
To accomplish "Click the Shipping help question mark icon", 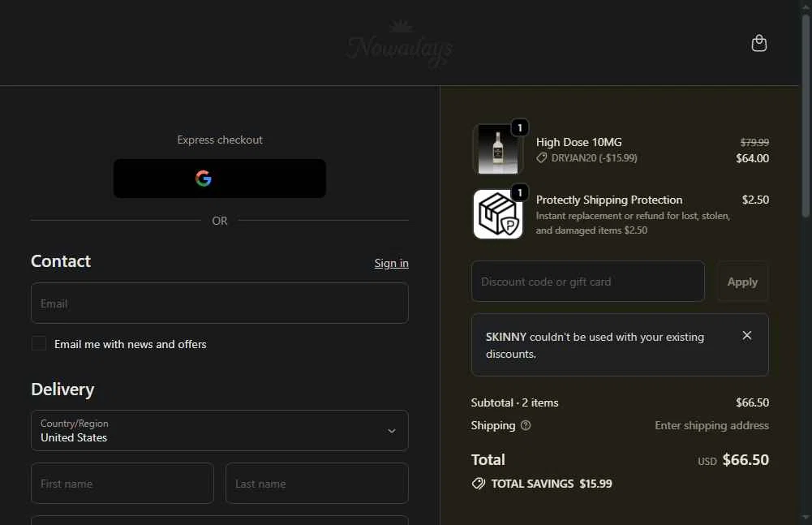I will pyautogui.click(x=526, y=425).
